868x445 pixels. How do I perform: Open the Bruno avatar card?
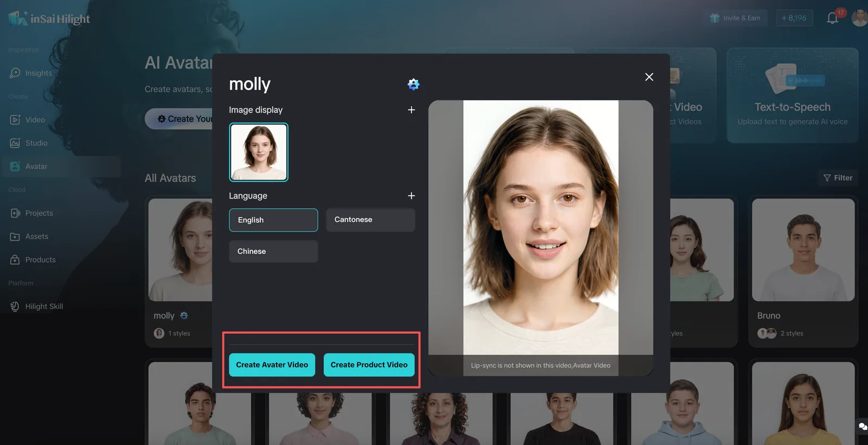point(803,271)
